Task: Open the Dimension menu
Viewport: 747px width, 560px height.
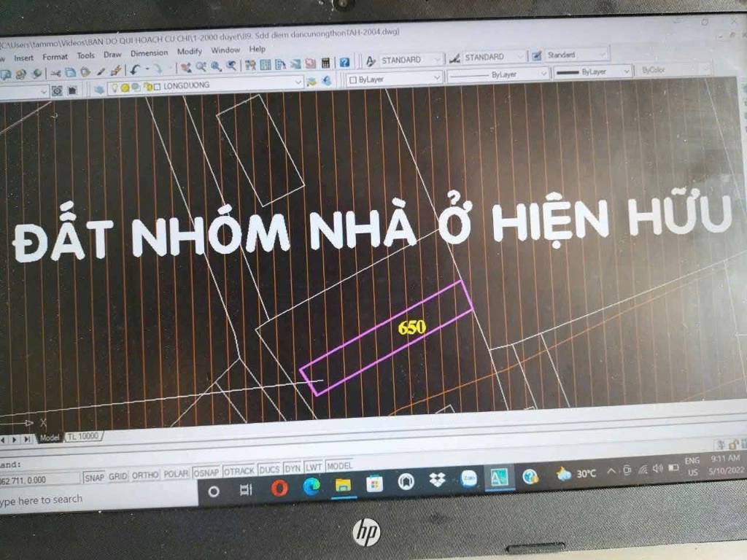Action: (149, 53)
